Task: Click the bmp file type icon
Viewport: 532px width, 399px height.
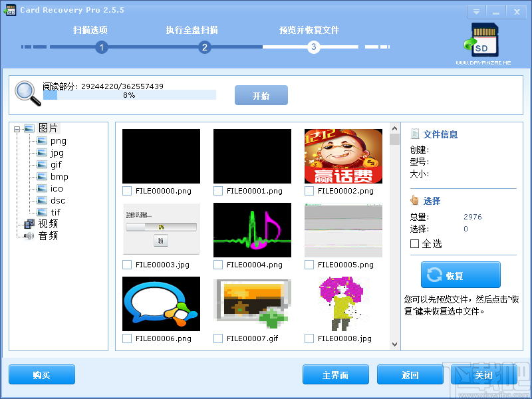Action: [x=42, y=176]
